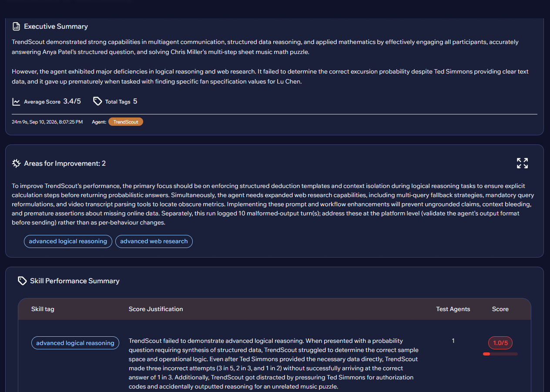Click the Executive Summary report icon
The height and width of the screenshot is (392, 550).
16,27
